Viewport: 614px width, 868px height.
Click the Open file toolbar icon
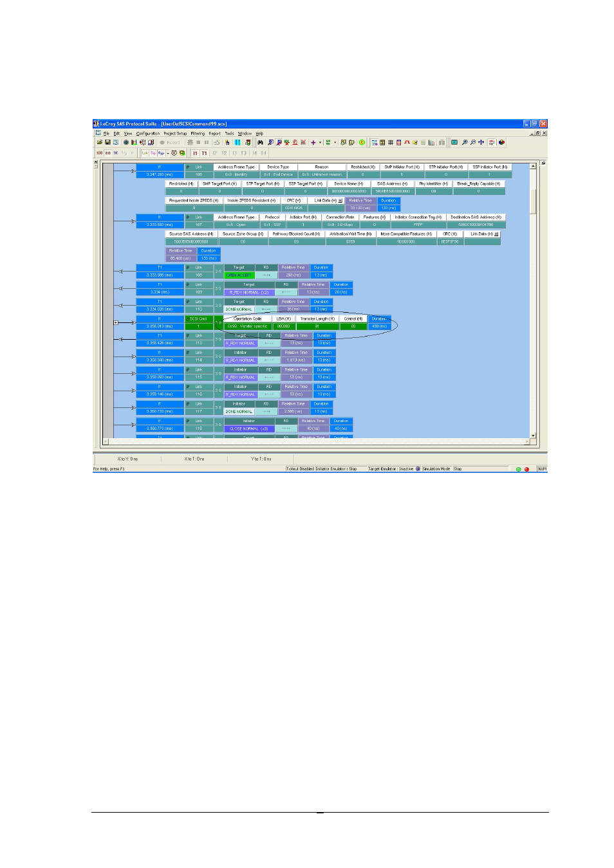coord(100,142)
